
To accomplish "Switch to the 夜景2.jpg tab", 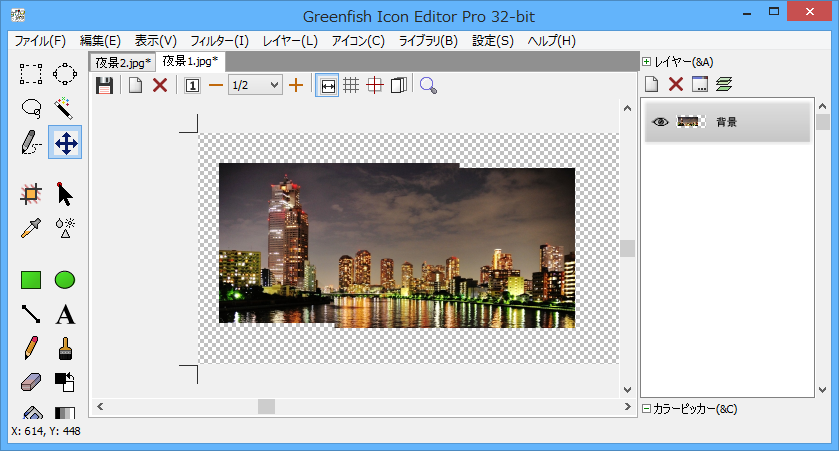I will (x=123, y=62).
